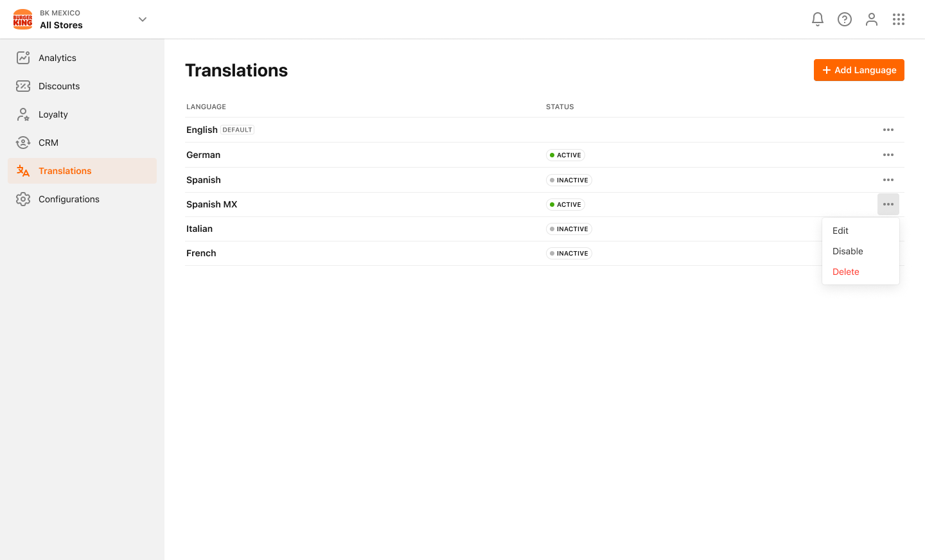Click the Loyalty person-star icon in sidebar
Viewport: 925px width, 560px height.
(23, 114)
